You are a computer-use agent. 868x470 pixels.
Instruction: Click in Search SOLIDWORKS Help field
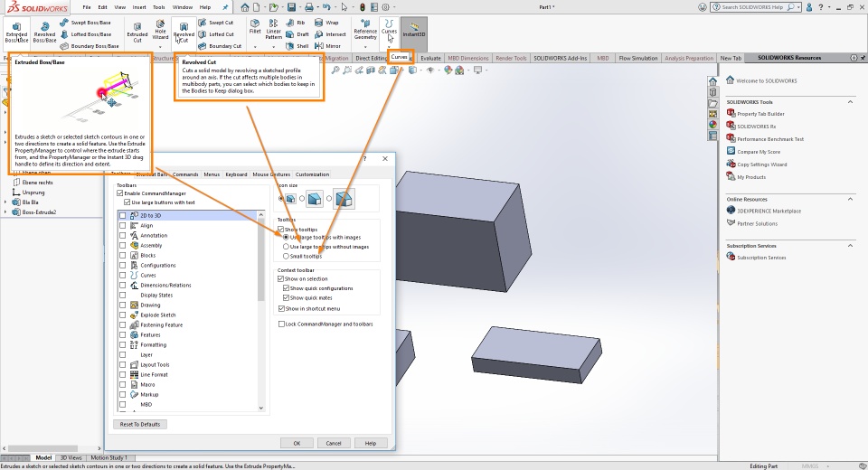[x=753, y=7]
